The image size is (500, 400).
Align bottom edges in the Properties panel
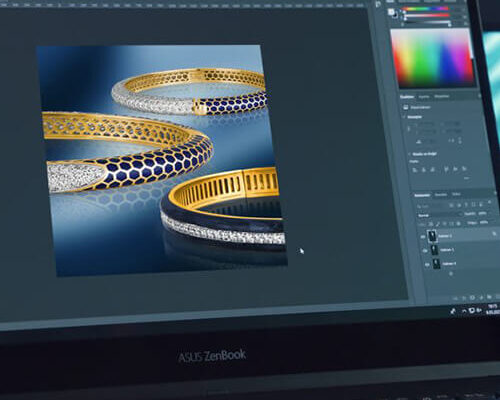(464, 169)
